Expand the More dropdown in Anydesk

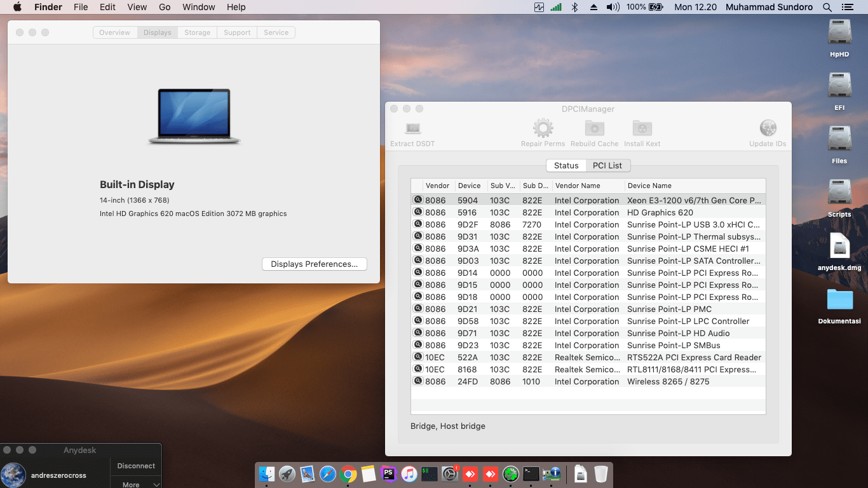[136, 484]
